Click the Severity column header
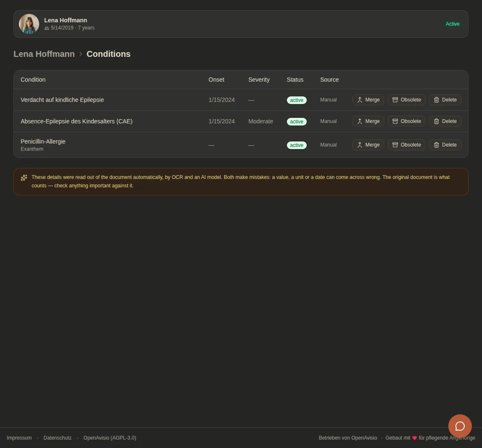This screenshot has height=448, width=482. coord(259,80)
